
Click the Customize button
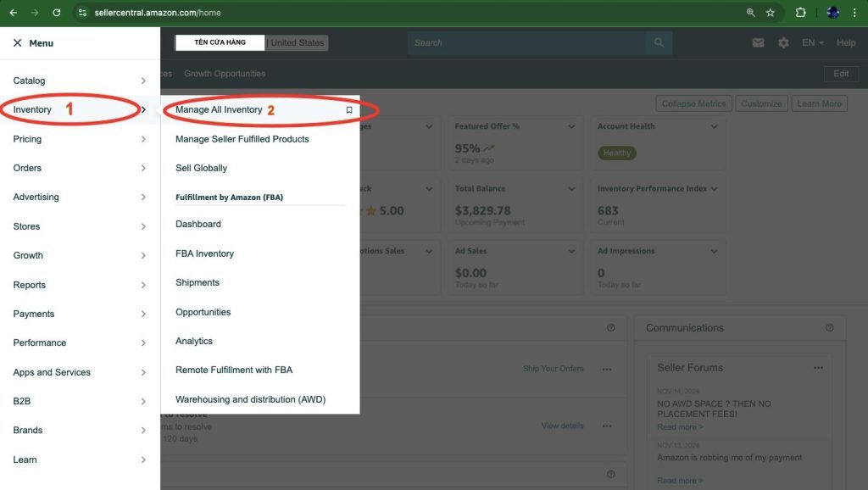(x=761, y=103)
